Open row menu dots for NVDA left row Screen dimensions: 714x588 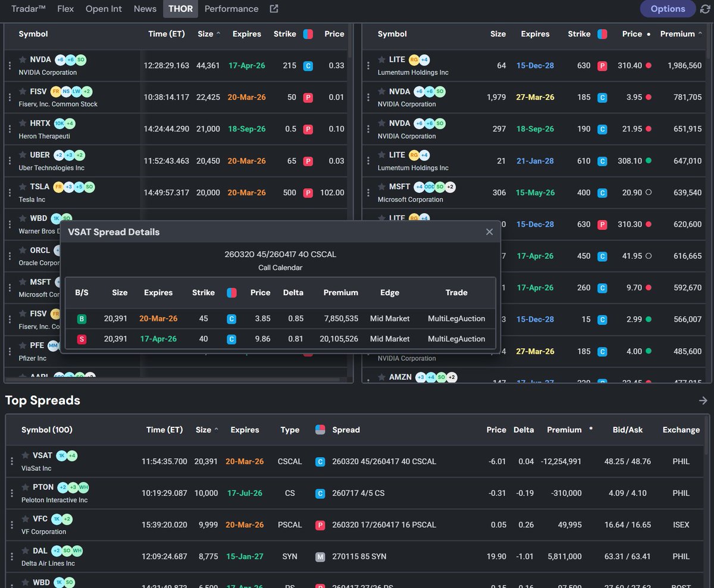tap(10, 65)
